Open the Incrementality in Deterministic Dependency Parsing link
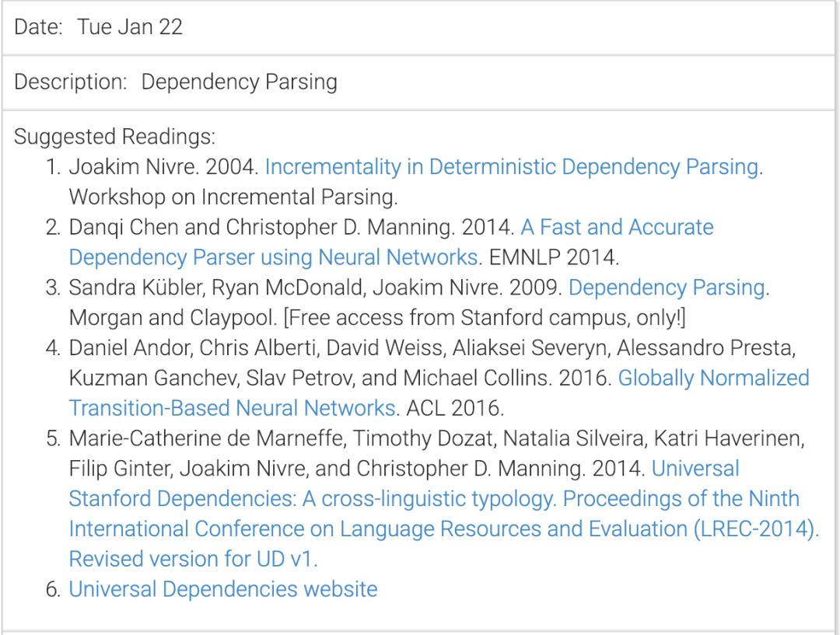This screenshot has height=635, width=840. tap(512, 167)
